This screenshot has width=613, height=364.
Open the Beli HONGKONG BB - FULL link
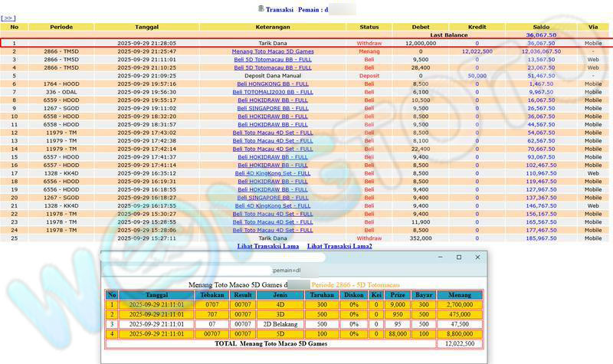[x=273, y=84]
